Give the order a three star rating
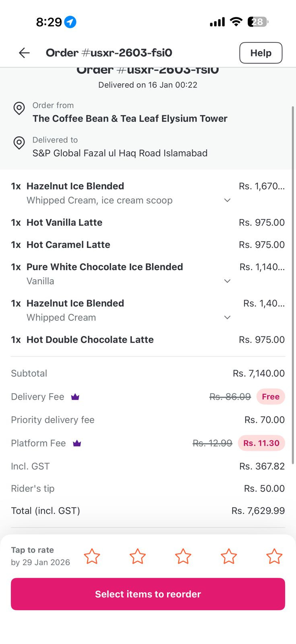Viewport: 296px width, 644px height. (183, 556)
